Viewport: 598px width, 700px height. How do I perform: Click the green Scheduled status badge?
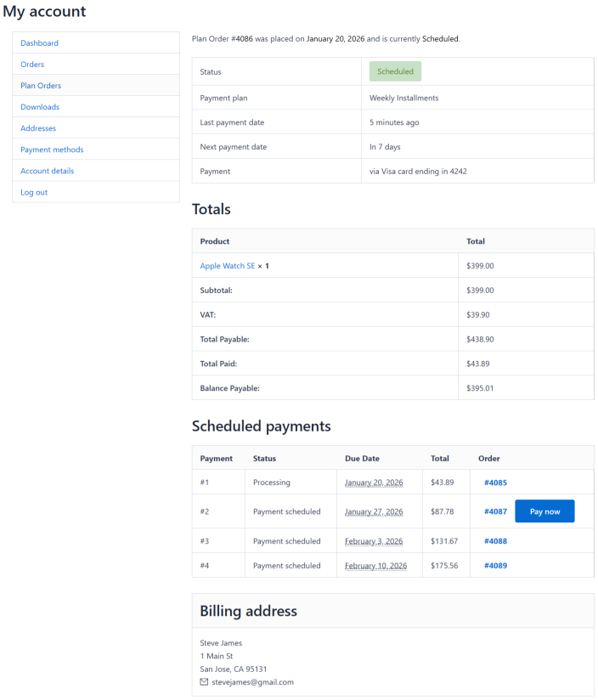coord(395,71)
